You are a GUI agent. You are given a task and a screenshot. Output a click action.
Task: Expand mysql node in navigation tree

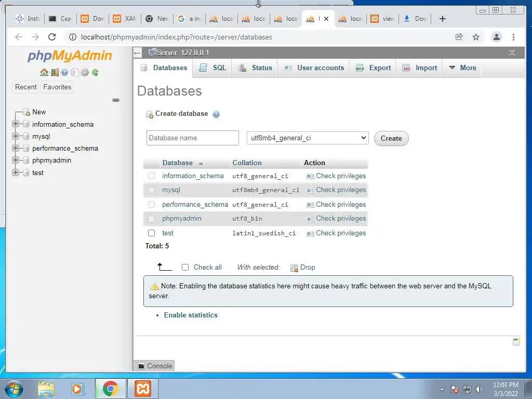tap(15, 136)
